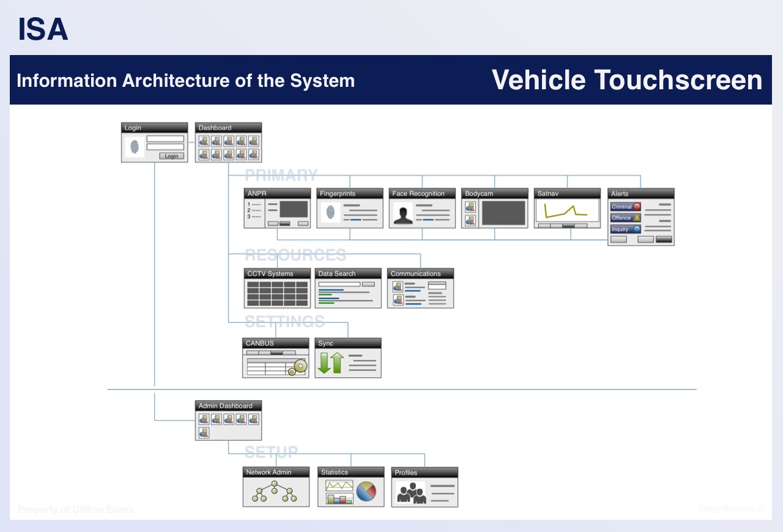Select the Admin Dashboard title bar
Screen dimensions: 783x532
[x=228, y=406]
